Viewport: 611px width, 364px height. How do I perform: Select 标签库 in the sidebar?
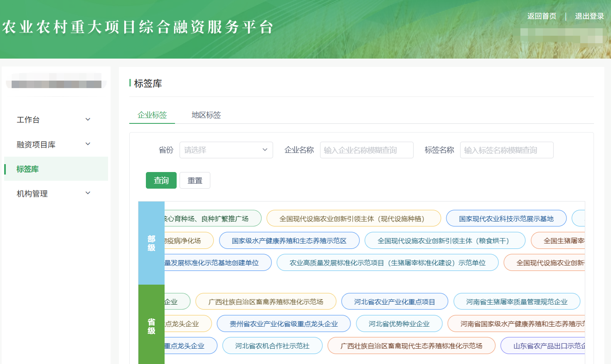coord(28,169)
